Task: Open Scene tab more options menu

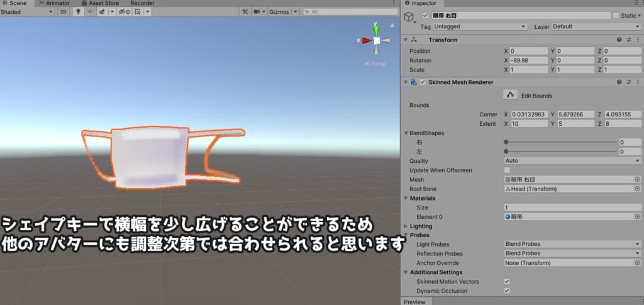Action: click(x=395, y=3)
